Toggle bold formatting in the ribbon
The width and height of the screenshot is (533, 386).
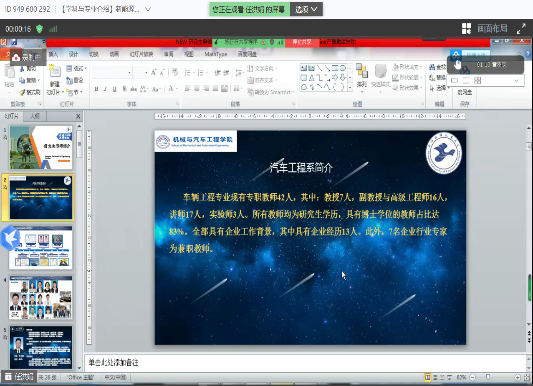pyautogui.click(x=97, y=89)
